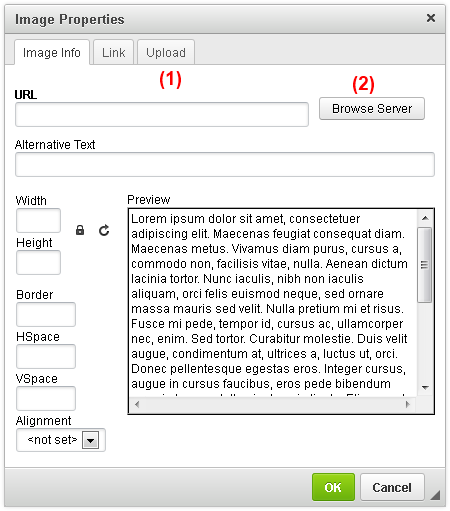Open the Alignment dropdown arrow
450x511 pixels.
[90, 440]
